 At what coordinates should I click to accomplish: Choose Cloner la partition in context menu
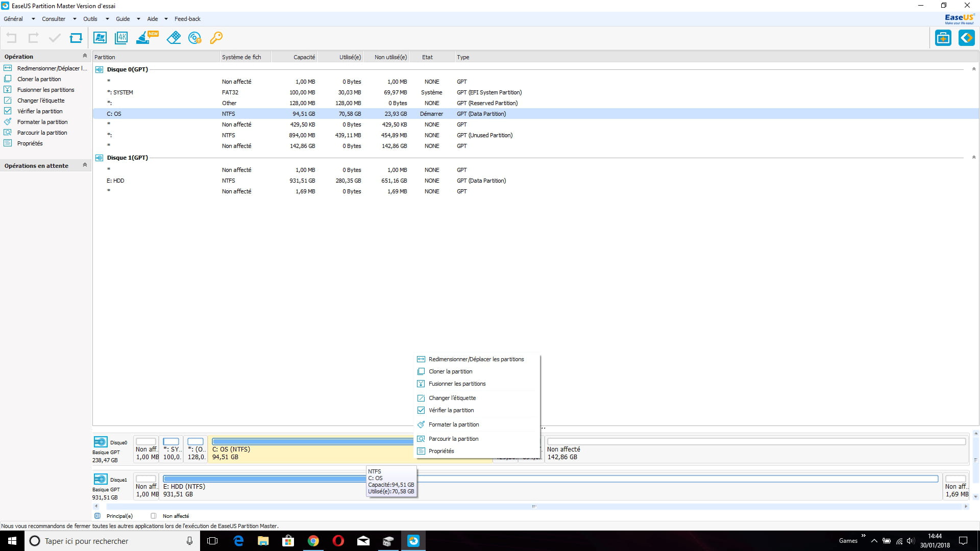click(478, 371)
